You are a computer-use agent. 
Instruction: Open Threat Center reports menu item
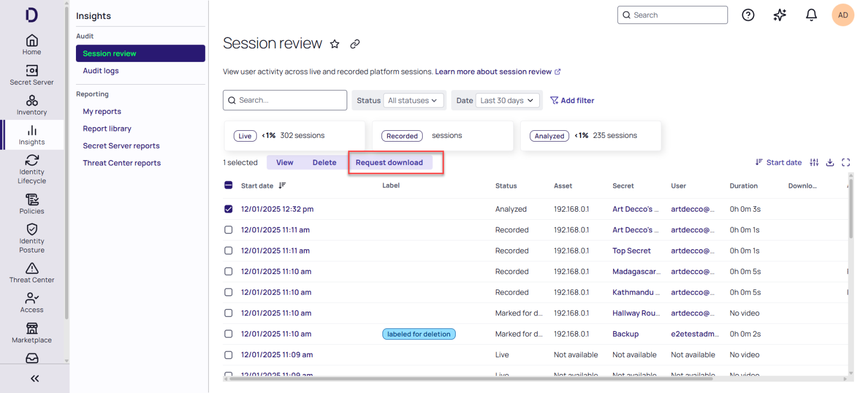pos(122,163)
